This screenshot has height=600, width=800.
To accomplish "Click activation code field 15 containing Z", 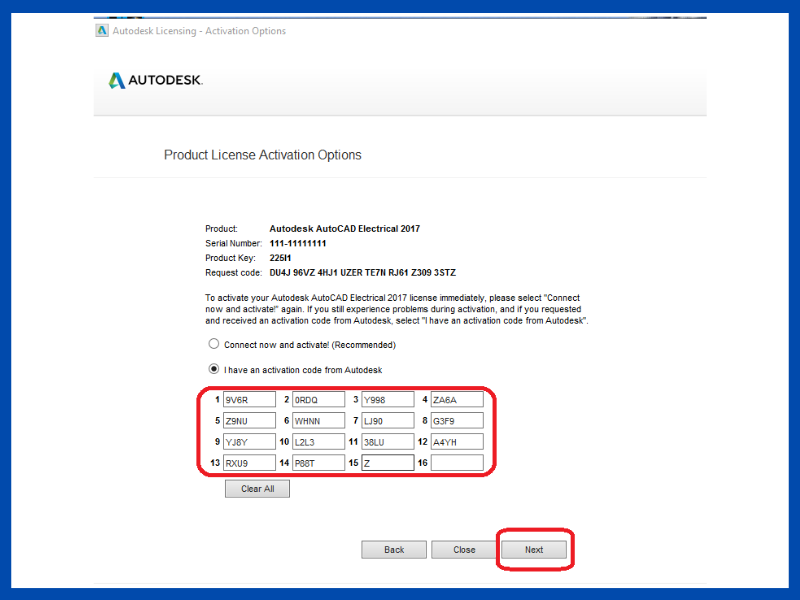I will 387,463.
